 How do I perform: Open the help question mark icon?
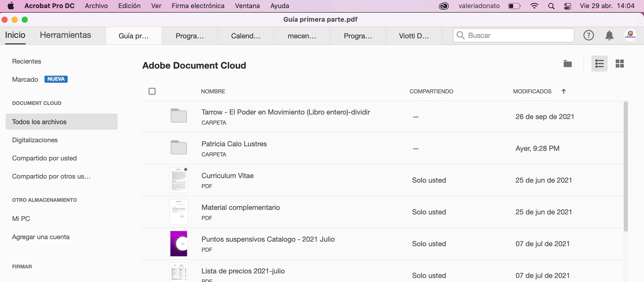[588, 36]
